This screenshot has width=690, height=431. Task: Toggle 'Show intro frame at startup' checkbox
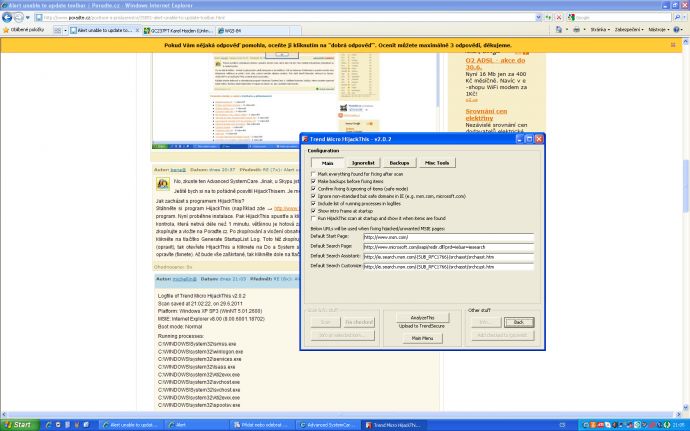pos(313,211)
